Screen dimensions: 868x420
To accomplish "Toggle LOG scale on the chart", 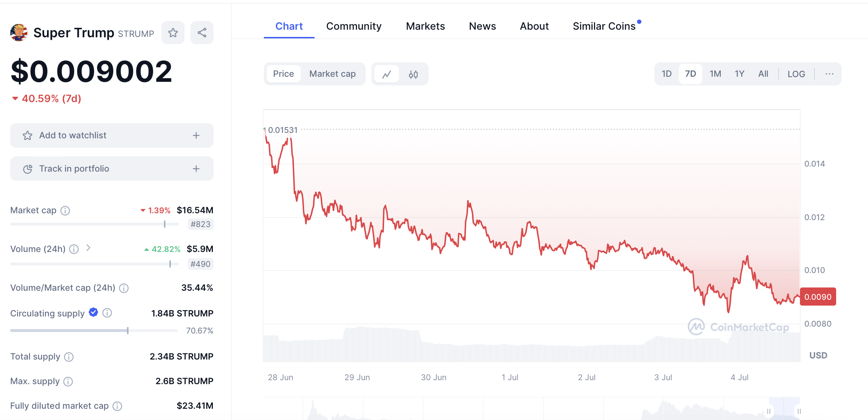I will click(796, 74).
